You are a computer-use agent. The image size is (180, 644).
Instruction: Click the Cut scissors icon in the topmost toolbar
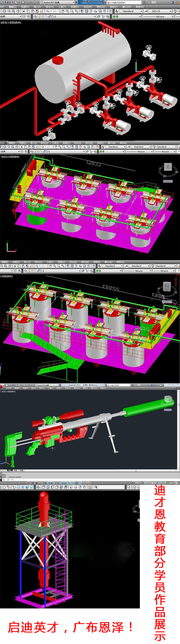[x=24, y=11]
